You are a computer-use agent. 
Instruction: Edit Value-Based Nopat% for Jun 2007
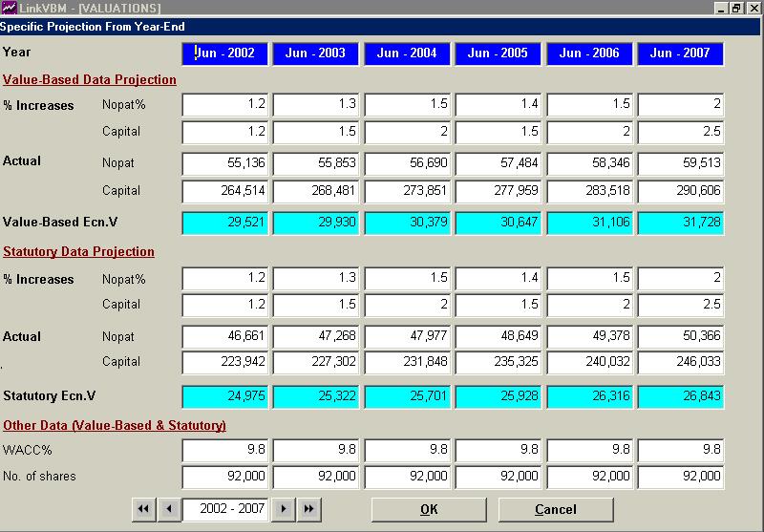[680, 104]
